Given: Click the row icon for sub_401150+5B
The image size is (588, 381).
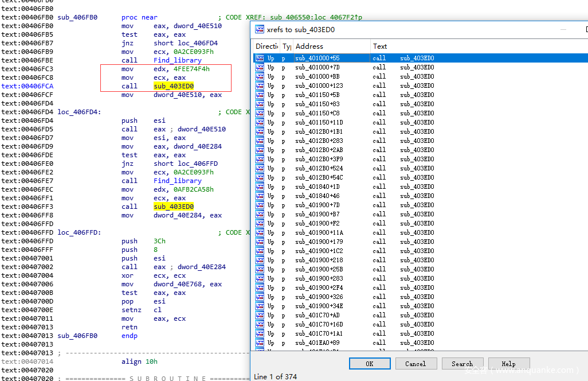Looking at the screenshot, I should pos(260,95).
